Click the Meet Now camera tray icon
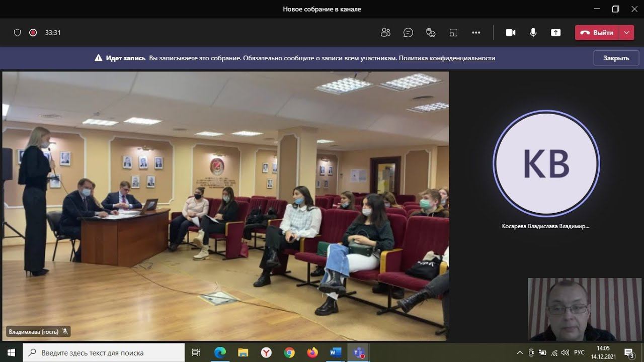The height and width of the screenshot is (362, 644). [532, 352]
